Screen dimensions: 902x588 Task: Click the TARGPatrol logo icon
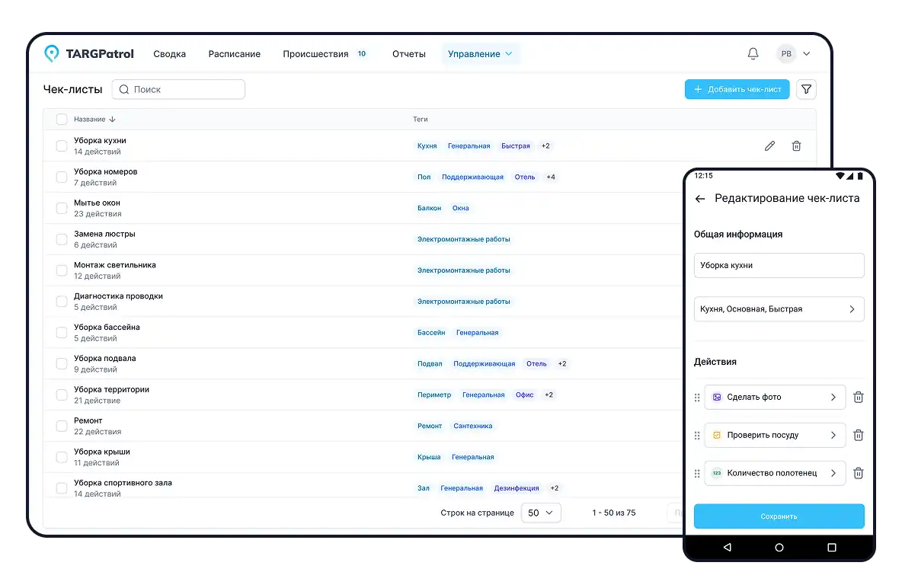pos(52,53)
